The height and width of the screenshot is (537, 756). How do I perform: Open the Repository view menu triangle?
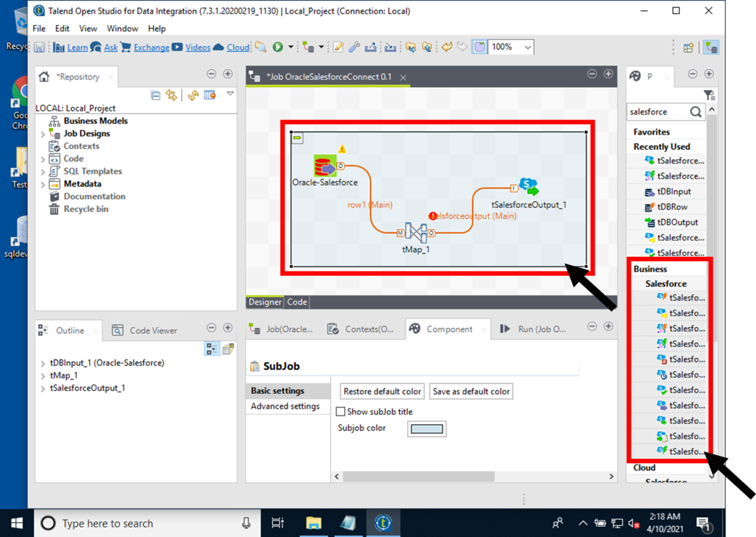pyautogui.click(x=230, y=94)
